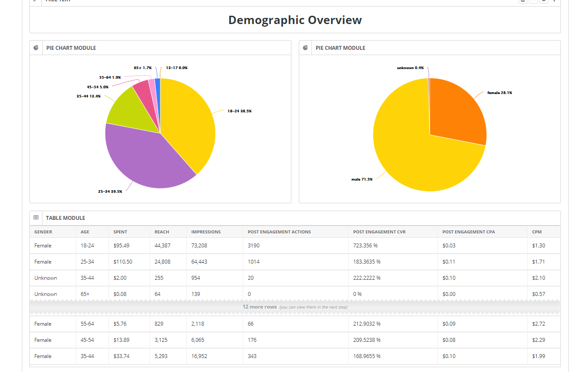Click the '13-17 0.0%' pie label
Viewport: 588px width, 372px height.
point(177,68)
